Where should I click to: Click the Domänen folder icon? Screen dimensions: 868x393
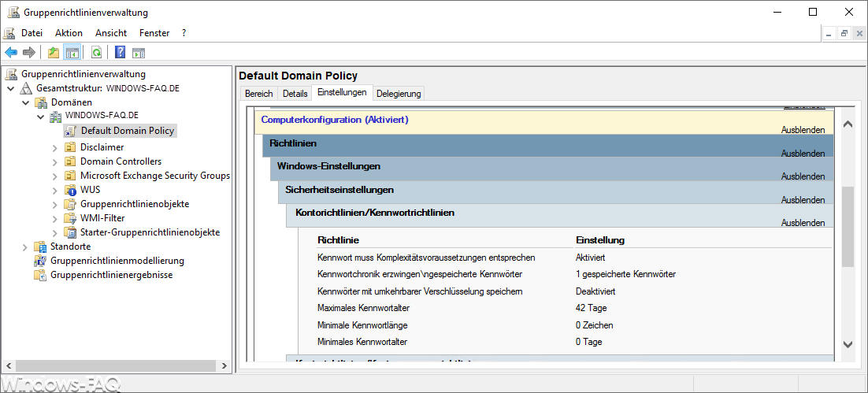coord(42,102)
